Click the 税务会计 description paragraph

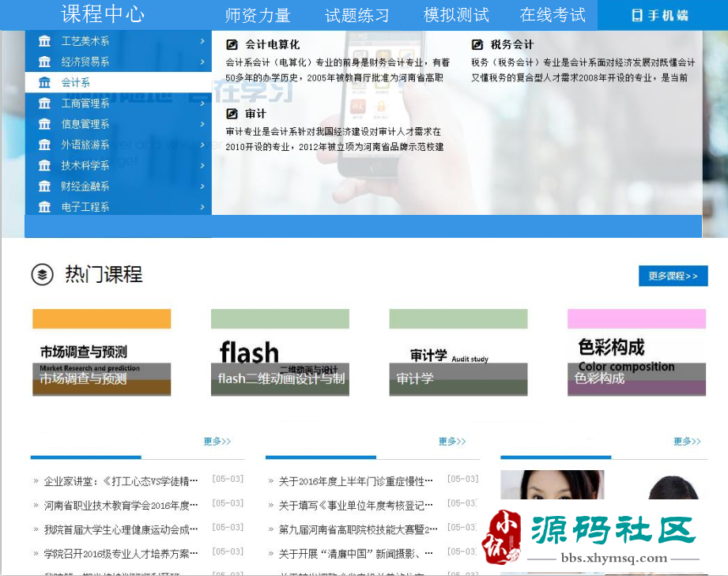583,70
